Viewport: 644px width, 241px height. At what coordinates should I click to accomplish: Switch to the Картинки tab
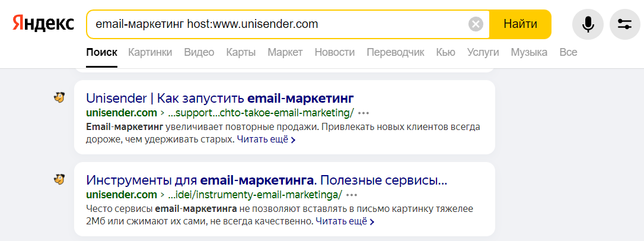(x=150, y=52)
